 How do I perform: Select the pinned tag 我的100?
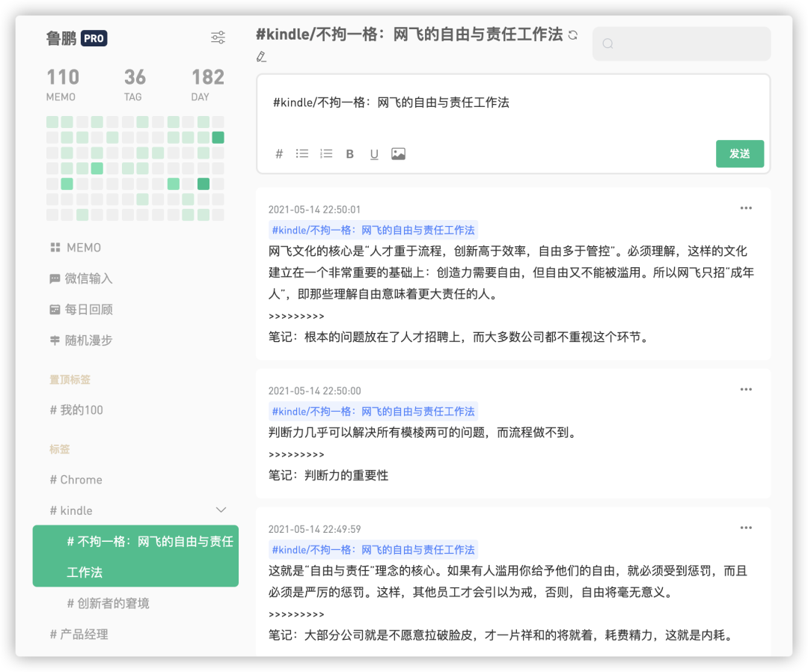pos(76,410)
